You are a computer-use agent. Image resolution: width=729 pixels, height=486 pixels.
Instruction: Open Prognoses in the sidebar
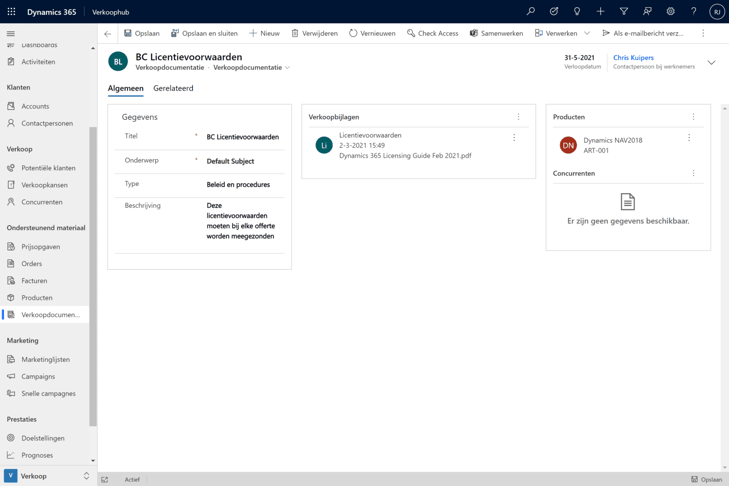(x=37, y=455)
